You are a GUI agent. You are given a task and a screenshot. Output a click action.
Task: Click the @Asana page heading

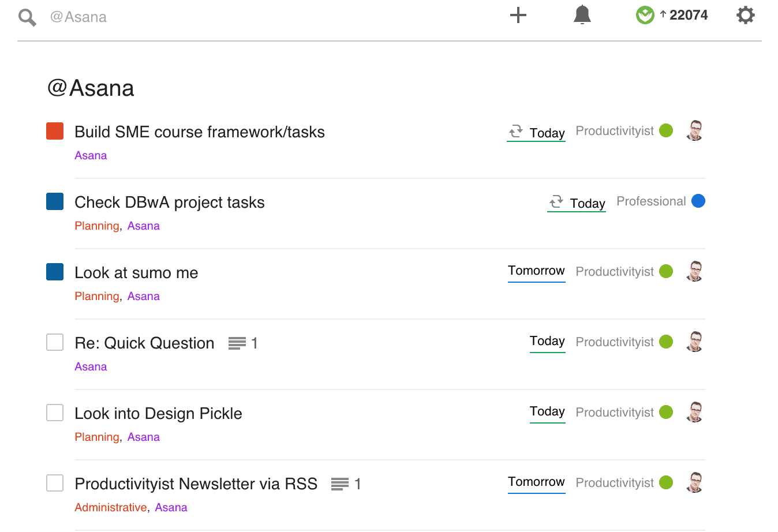(91, 88)
